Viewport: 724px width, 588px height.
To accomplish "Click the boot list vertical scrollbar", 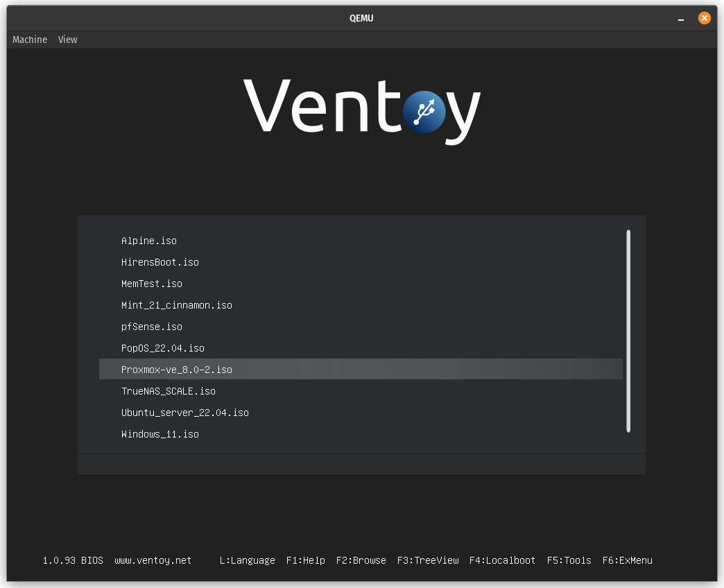I will [628, 331].
